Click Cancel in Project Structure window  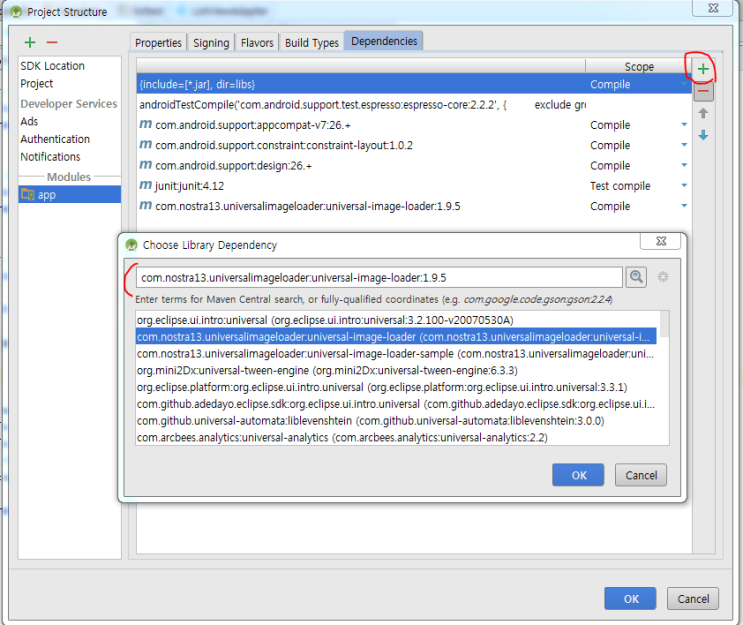coord(693,598)
